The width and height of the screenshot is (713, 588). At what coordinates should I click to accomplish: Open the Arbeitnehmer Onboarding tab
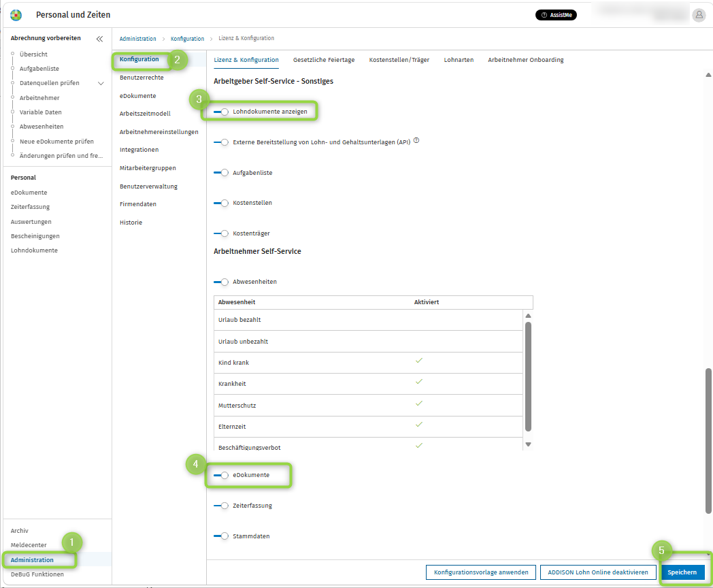click(526, 60)
